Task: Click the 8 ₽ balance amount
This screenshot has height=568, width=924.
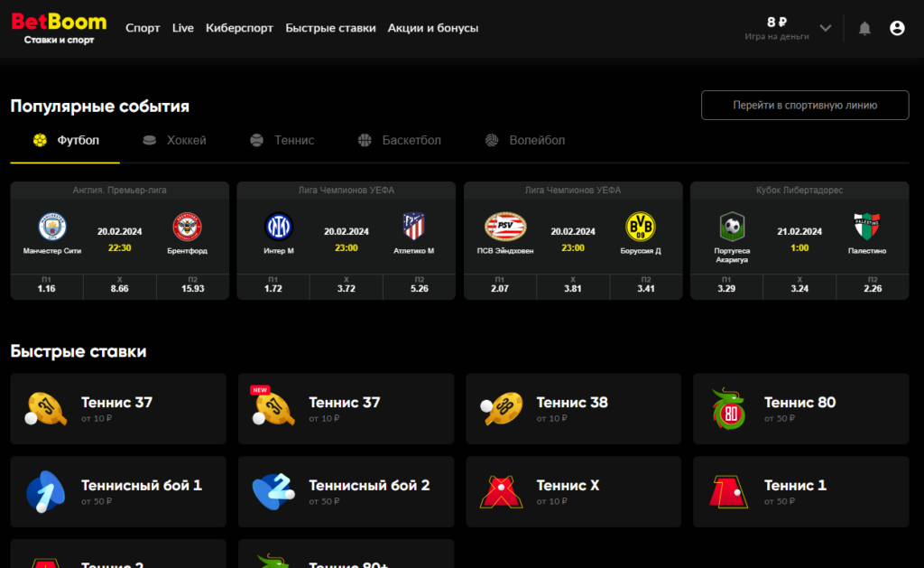Action: [x=777, y=22]
